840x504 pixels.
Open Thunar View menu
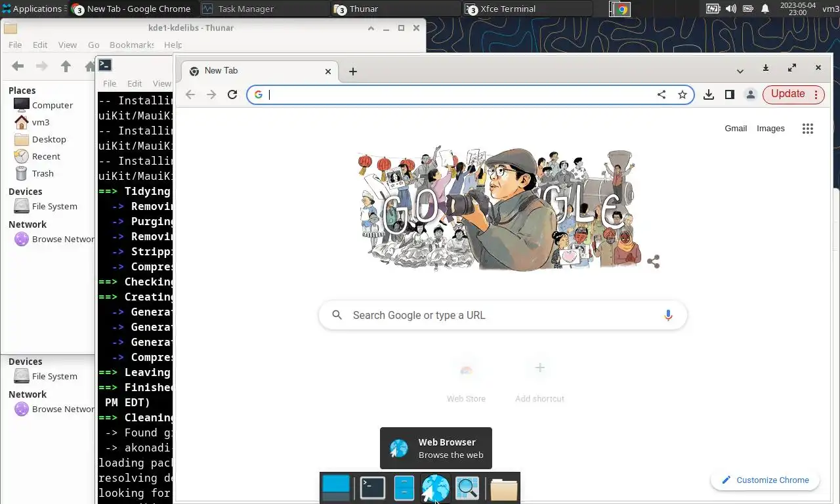pyautogui.click(x=68, y=45)
